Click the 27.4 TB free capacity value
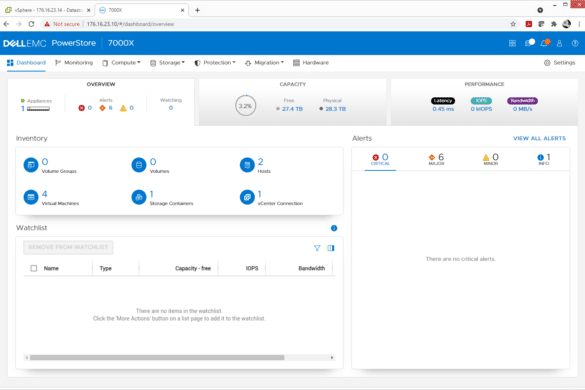The image size is (585, 390). point(292,109)
